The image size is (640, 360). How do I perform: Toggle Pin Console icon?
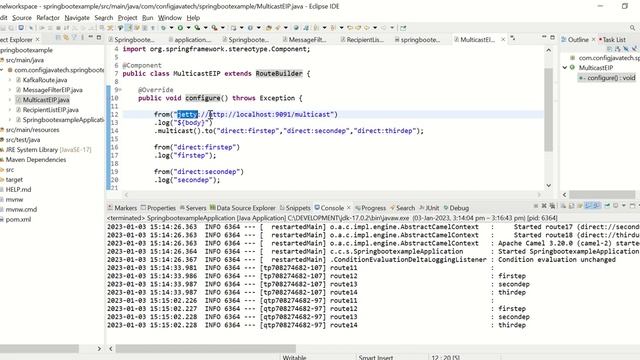(607, 206)
